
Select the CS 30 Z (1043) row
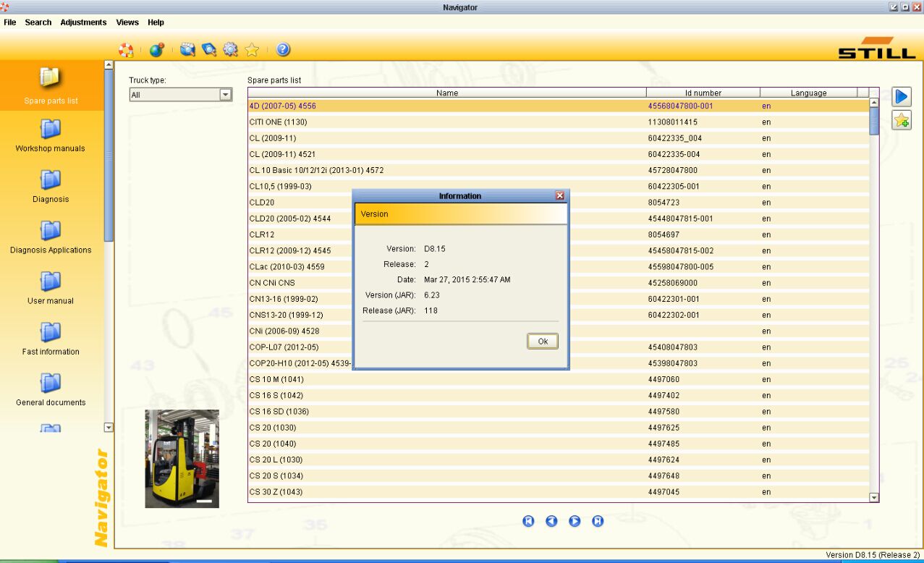pos(558,492)
